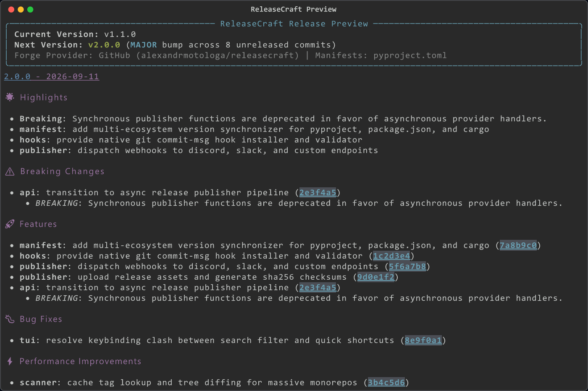Viewport: 588px width, 391px height.
Task: Open the 2.0.0 - 2026-09-11 version heading link
Action: [x=52, y=76]
